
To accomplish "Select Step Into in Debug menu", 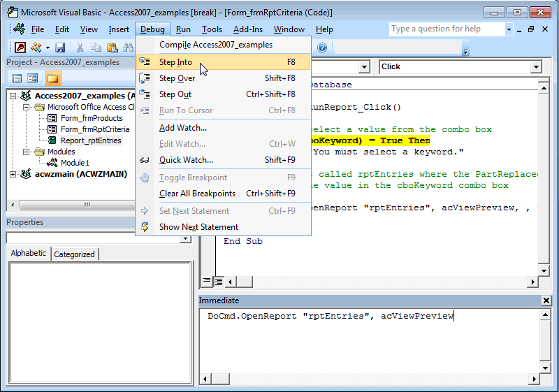I will (x=223, y=62).
